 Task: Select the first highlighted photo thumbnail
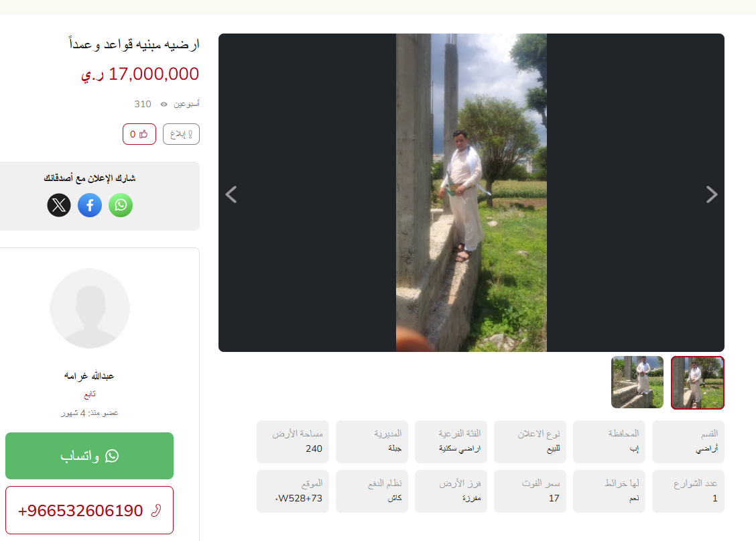[698, 383]
